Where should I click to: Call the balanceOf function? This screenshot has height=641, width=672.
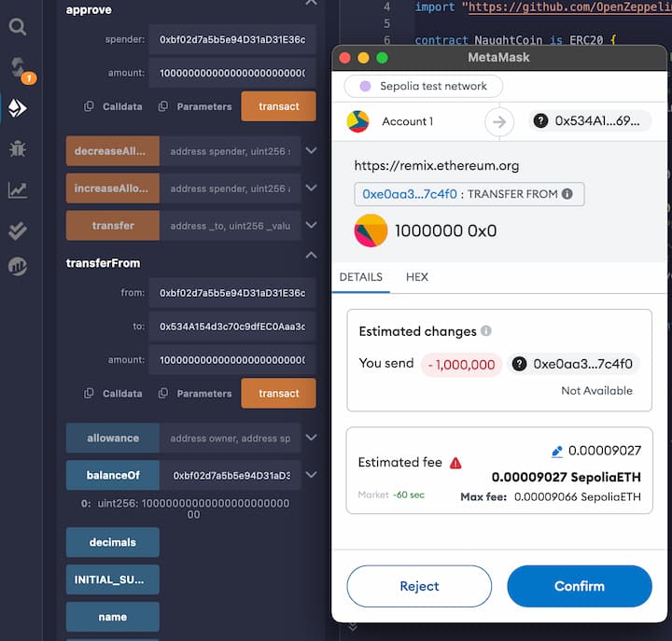[113, 475]
